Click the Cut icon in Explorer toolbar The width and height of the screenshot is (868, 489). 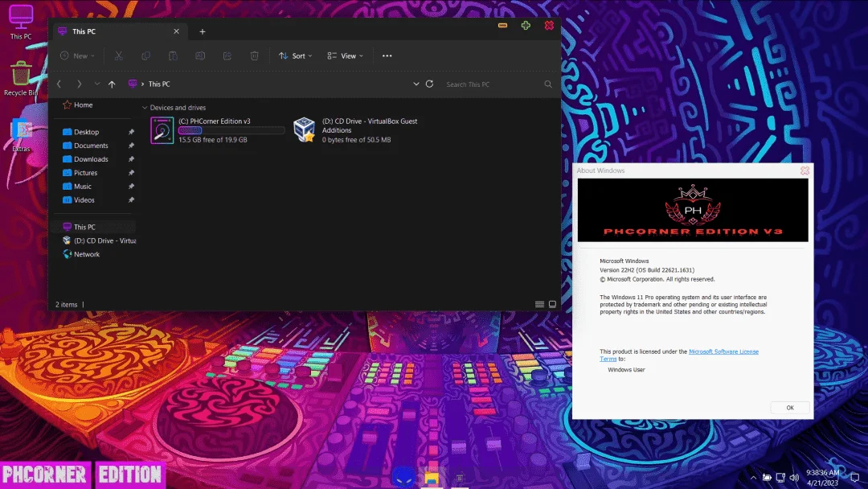118,56
